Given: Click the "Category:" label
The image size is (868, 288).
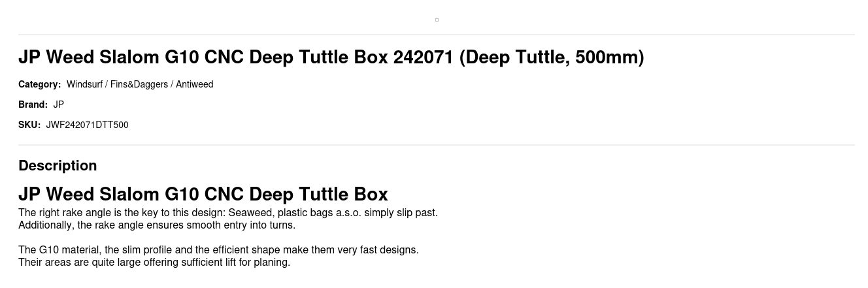Looking at the screenshot, I should coord(39,84).
